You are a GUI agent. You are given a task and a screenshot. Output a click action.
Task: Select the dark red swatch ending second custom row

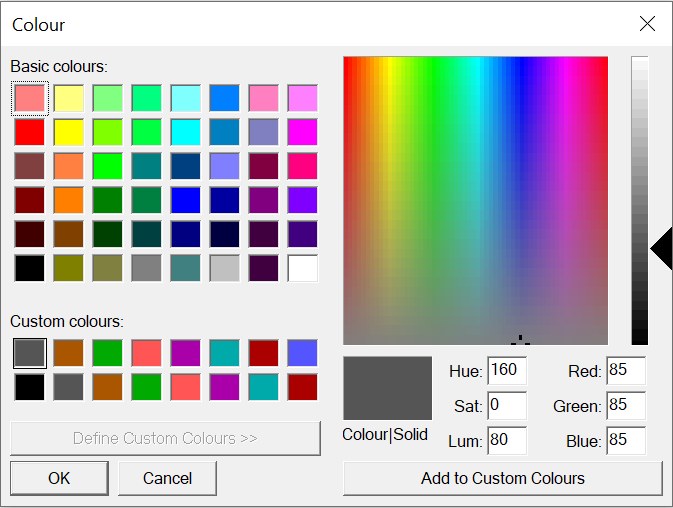[303, 387]
